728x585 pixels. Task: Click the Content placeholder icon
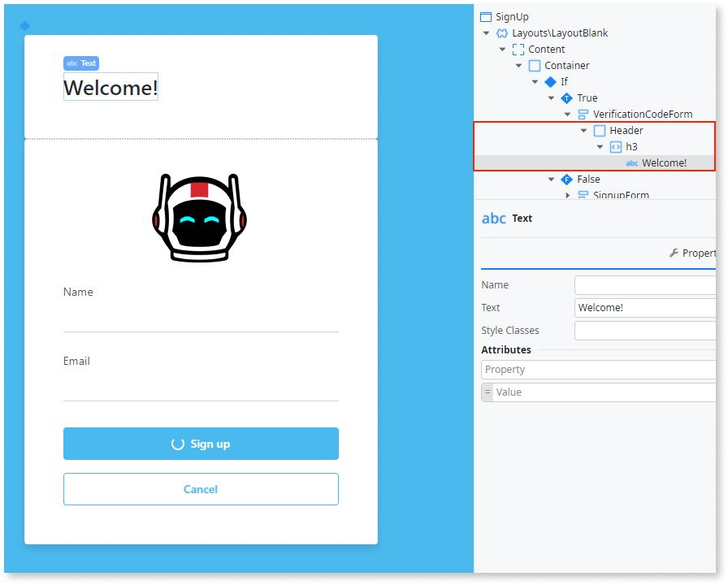518,50
